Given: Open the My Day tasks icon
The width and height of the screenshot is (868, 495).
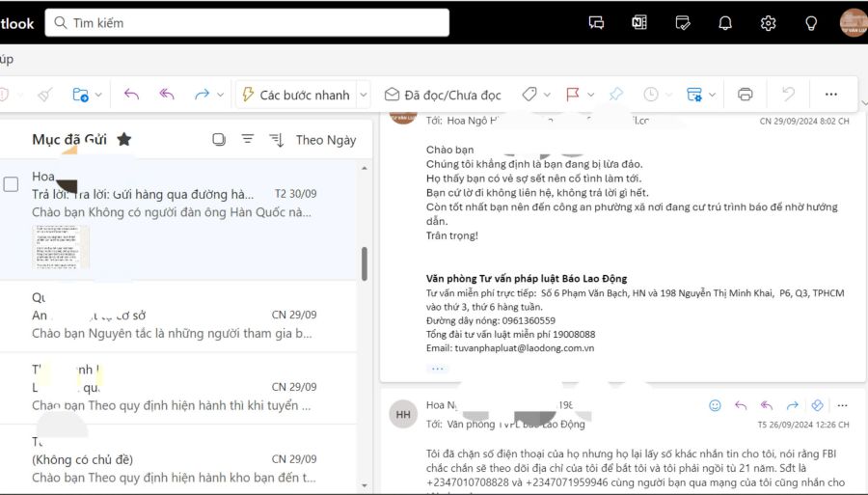Looking at the screenshot, I should click(x=683, y=23).
